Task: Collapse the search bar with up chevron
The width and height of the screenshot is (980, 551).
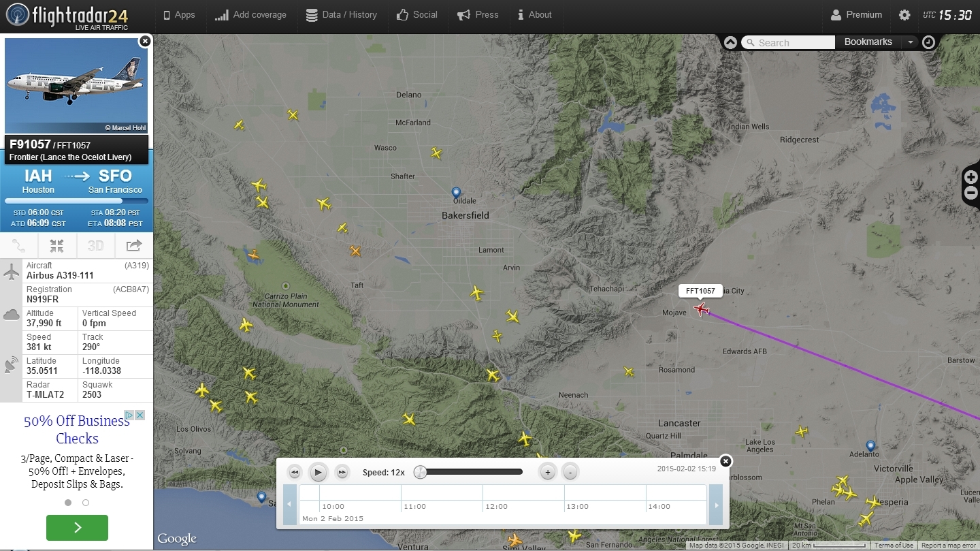Action: 730,42
